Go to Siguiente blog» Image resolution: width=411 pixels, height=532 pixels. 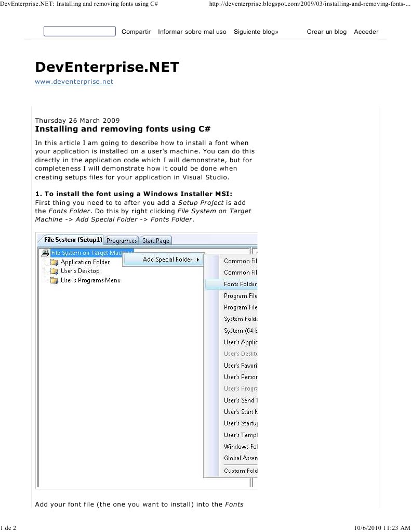click(x=256, y=32)
